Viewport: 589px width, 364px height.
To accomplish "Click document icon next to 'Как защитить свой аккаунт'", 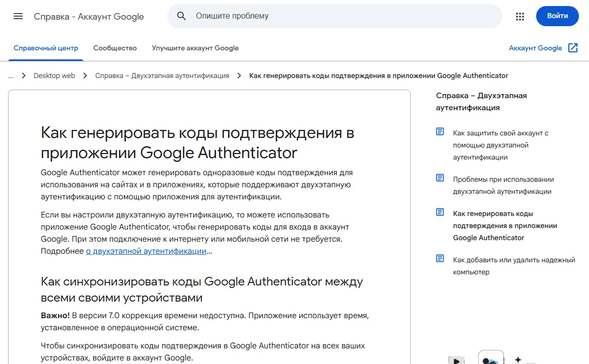I will tap(440, 131).
